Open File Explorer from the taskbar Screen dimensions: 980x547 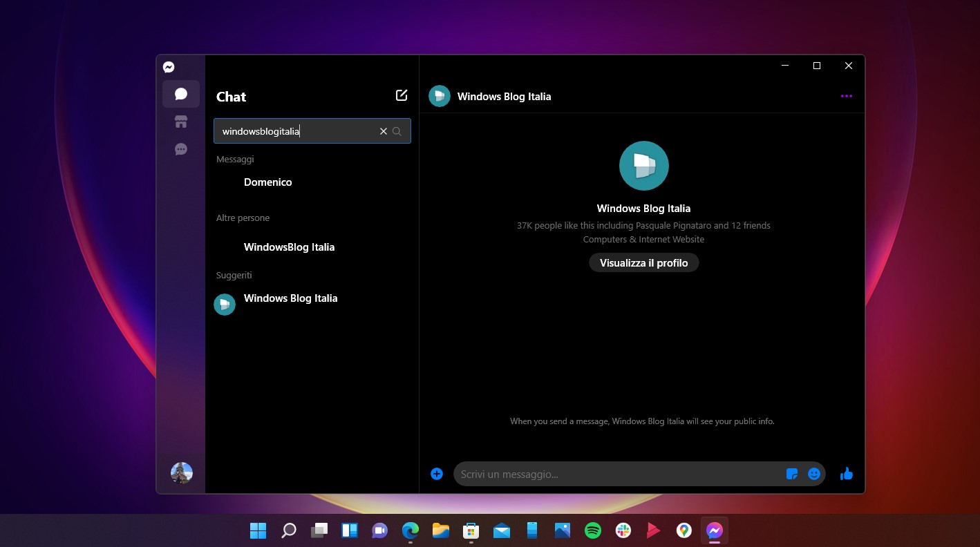[x=441, y=530]
